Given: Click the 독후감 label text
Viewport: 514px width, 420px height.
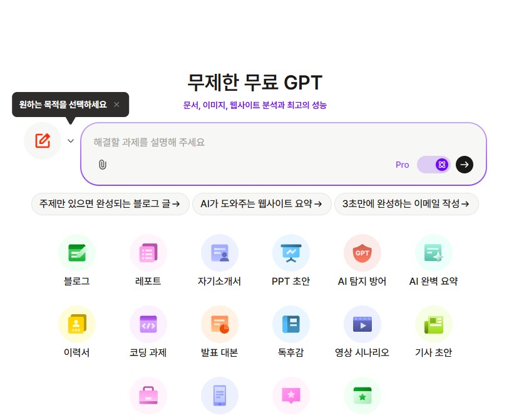Looking at the screenshot, I should (x=290, y=352).
